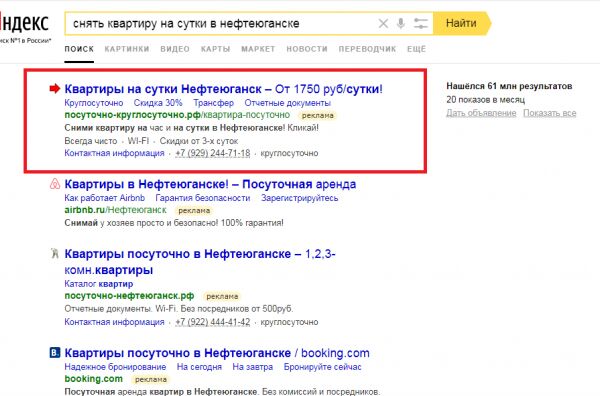
Task: Click the Найти search button
Action: pos(461,23)
